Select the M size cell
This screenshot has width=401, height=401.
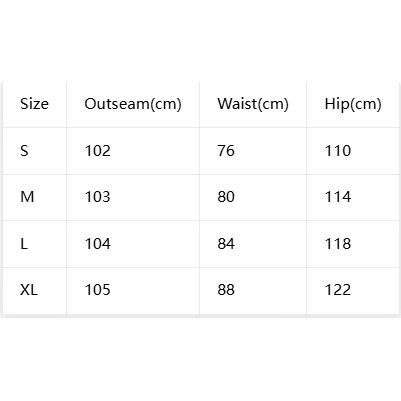click(27, 197)
